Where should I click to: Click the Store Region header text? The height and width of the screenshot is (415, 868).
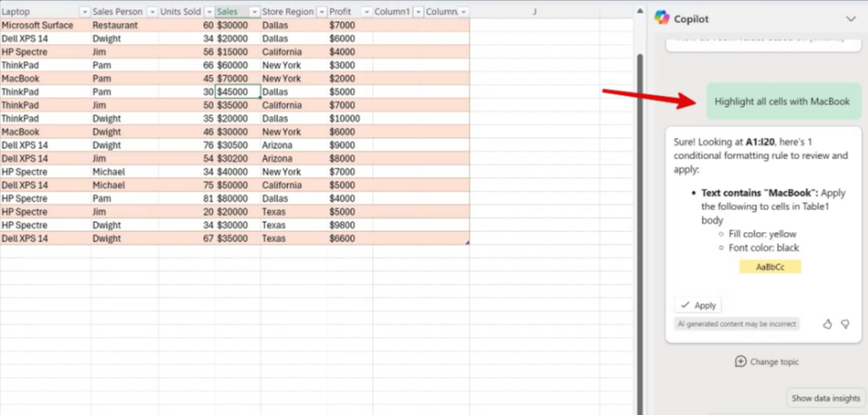click(x=288, y=12)
